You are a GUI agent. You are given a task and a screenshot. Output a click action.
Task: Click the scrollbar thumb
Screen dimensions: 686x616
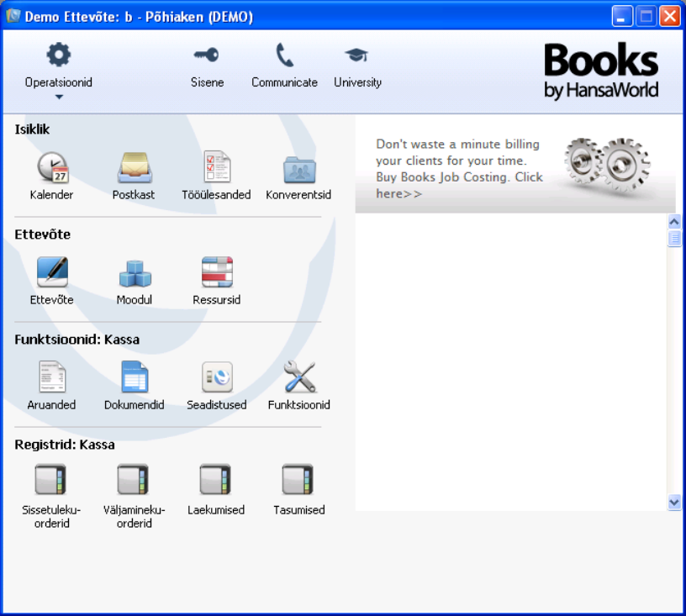point(674,239)
